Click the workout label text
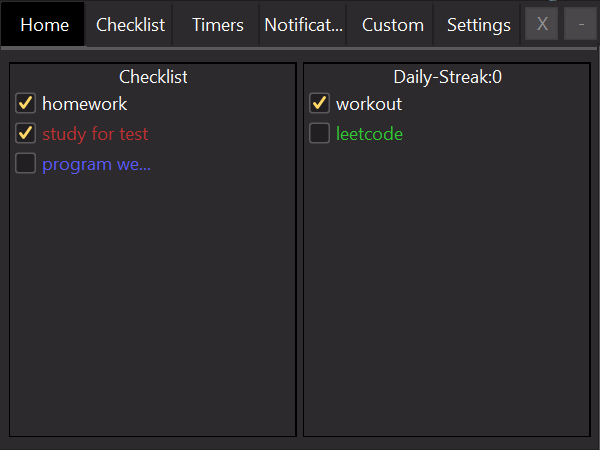Screen dimensions: 600x450 point(369,104)
